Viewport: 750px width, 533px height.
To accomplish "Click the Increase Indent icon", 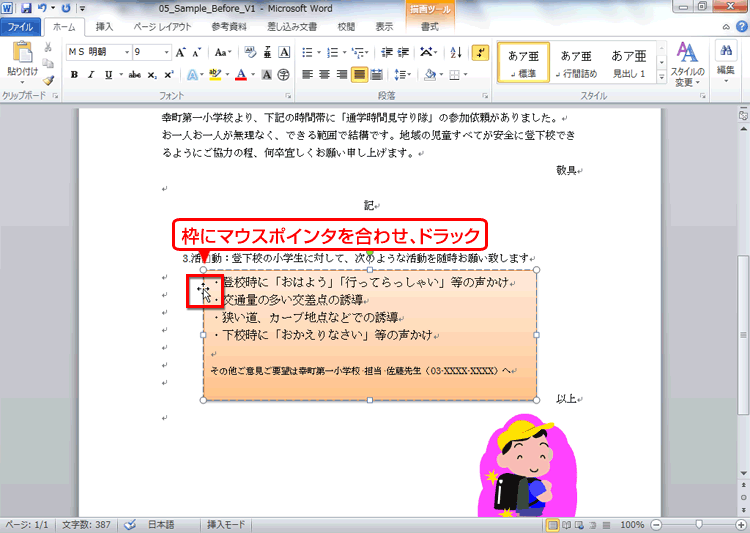I will coord(403,52).
